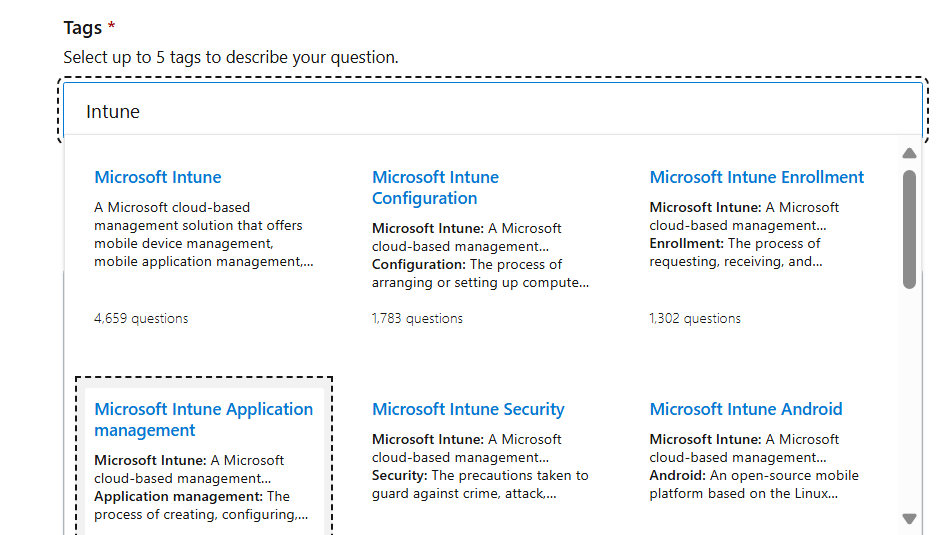Select the Microsoft Intune tag title
The width and height of the screenshot is (945, 535).
pos(158,177)
